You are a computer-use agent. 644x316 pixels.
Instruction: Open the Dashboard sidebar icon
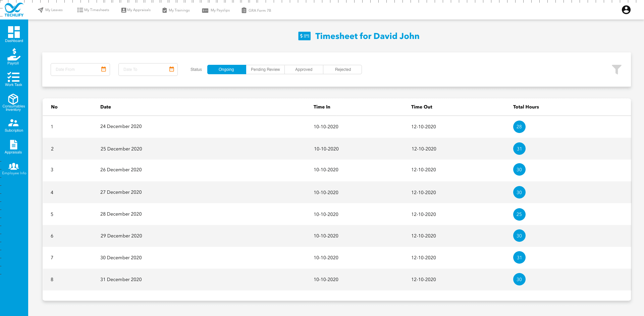(14, 32)
